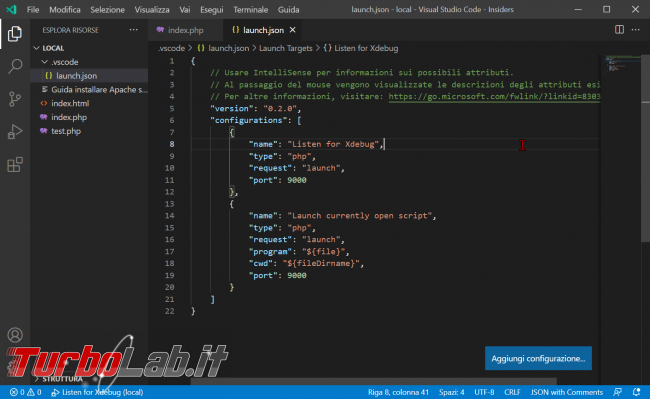
Task: Click ESPLORA RISORSE panel title
Action: pos(70,30)
